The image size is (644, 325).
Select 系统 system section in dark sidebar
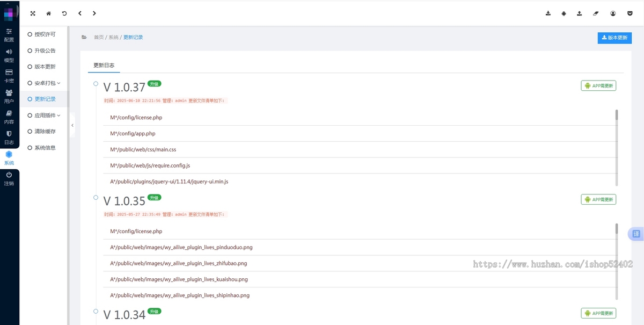(9, 158)
